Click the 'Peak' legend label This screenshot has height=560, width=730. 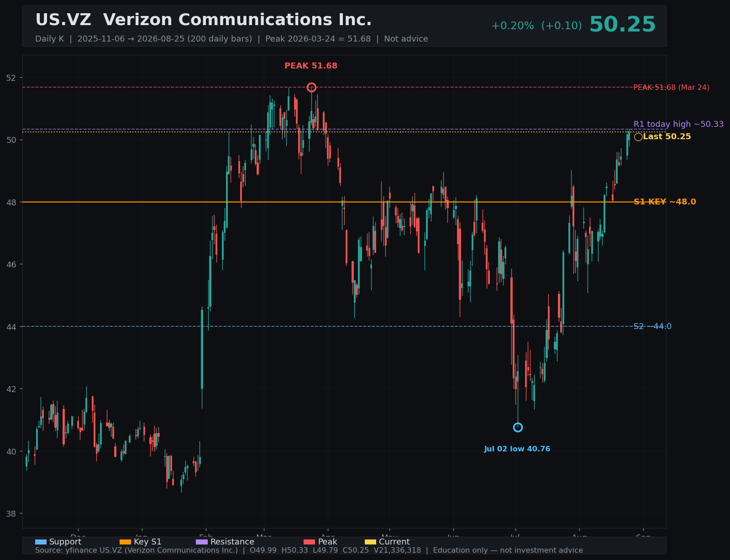point(327,542)
